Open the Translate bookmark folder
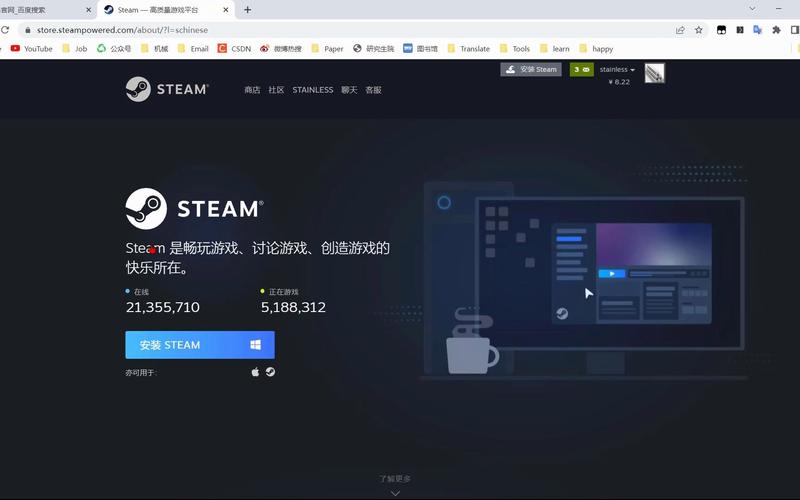Screen dimensions: 800x500 (469, 48)
